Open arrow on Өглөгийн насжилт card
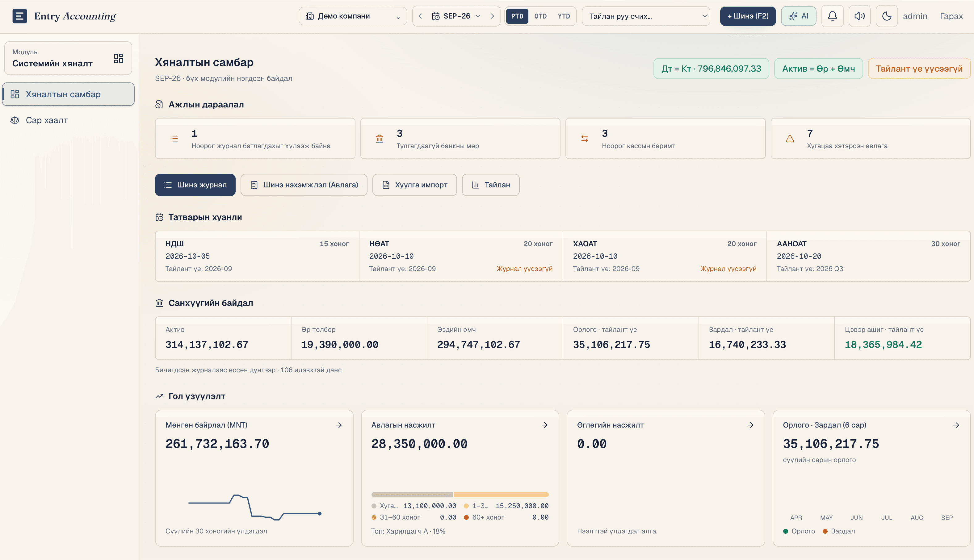974x560 pixels. [x=750, y=425]
